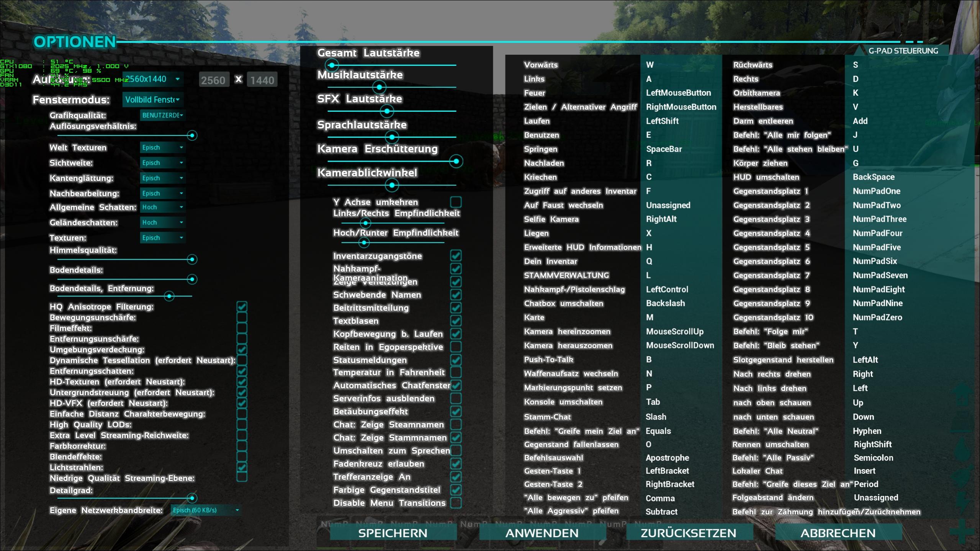The height and width of the screenshot is (551, 980).
Task: Enable the Bewegungsunschärfe checkbox
Action: tap(242, 317)
